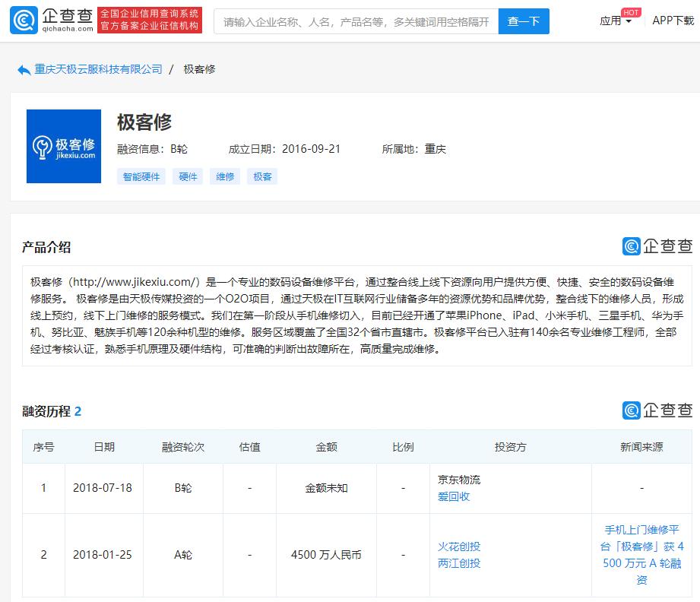Click the 极客修 blue logo thumbnail

(64, 145)
